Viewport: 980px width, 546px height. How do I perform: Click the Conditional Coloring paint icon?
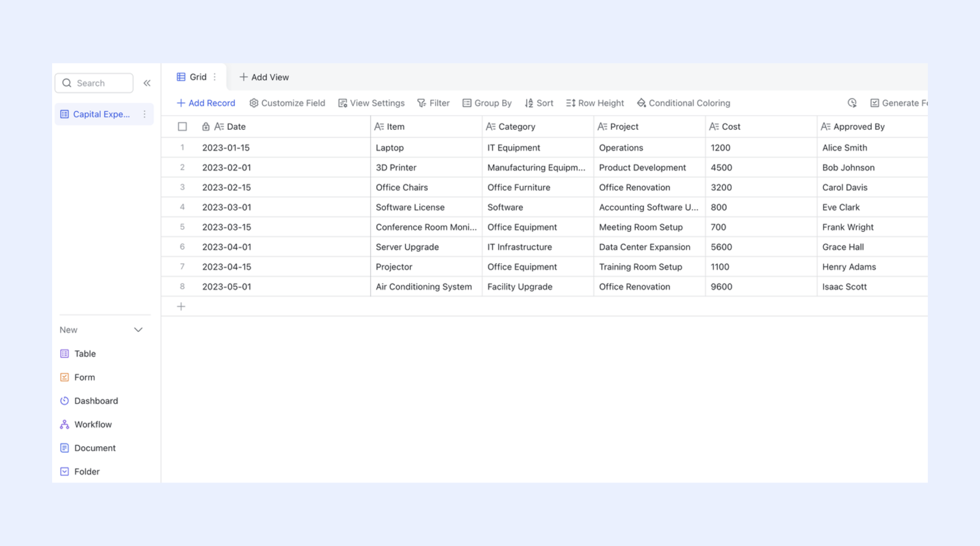[x=641, y=103]
